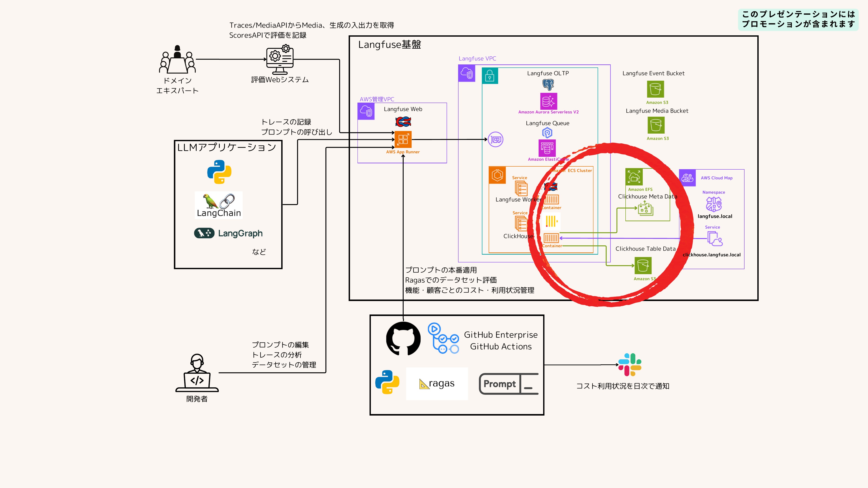This screenshot has height=488, width=868.
Task: Click the 'langfuse.local' namespace text
Action: [x=715, y=216]
